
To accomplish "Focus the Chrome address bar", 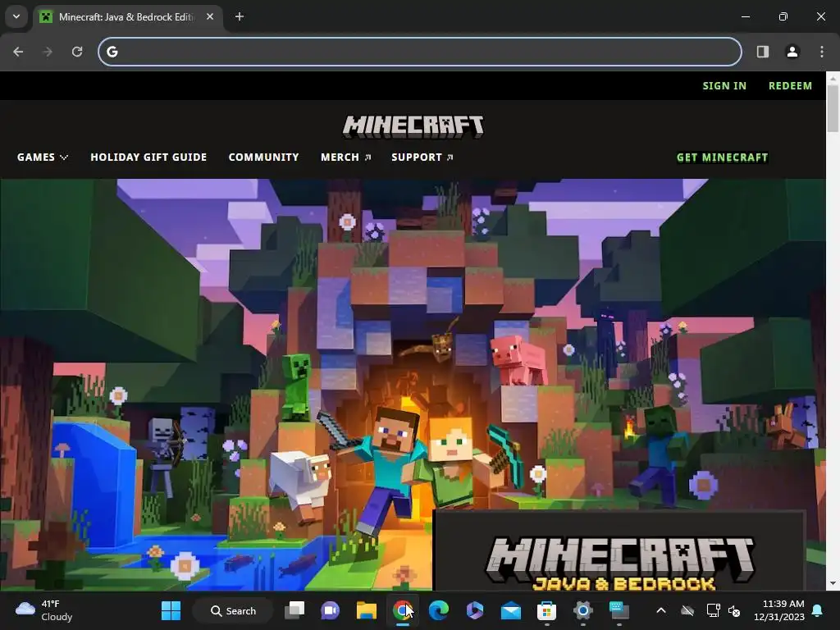I will point(419,52).
